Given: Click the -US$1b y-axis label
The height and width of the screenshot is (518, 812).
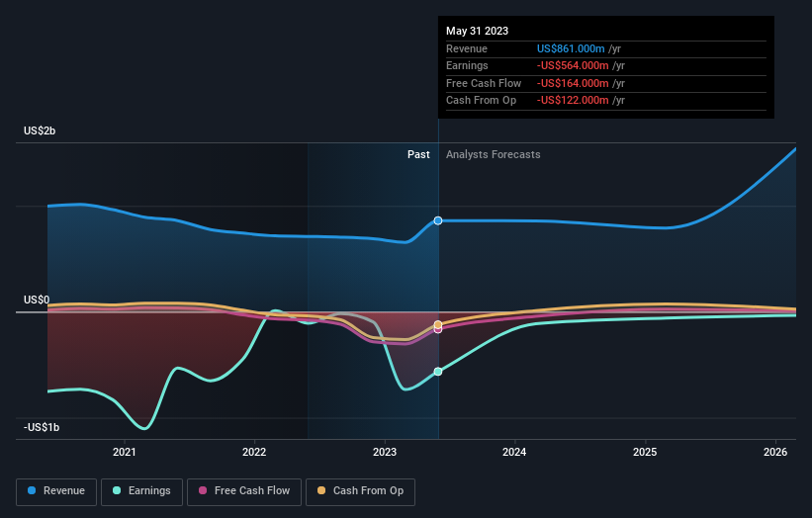Looking at the screenshot, I should tap(42, 427).
